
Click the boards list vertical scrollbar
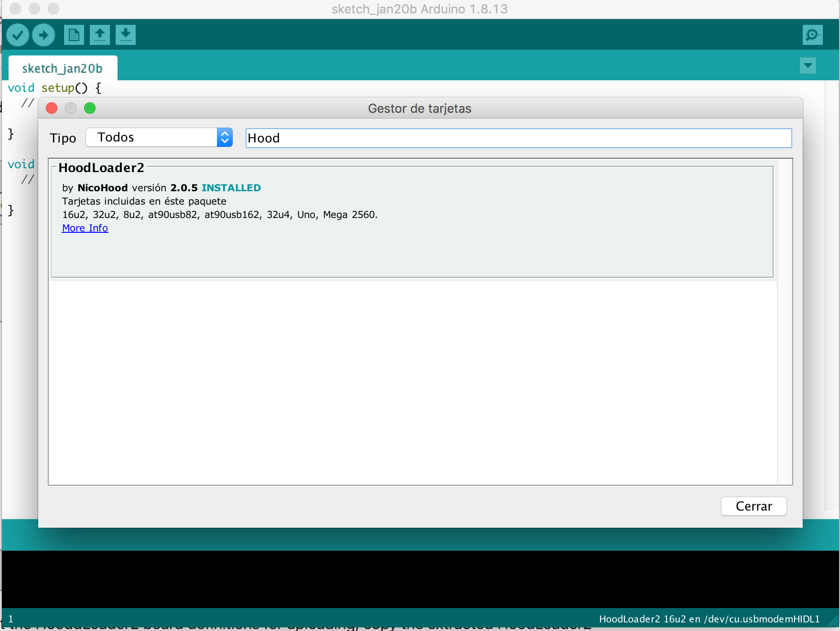[785, 322]
